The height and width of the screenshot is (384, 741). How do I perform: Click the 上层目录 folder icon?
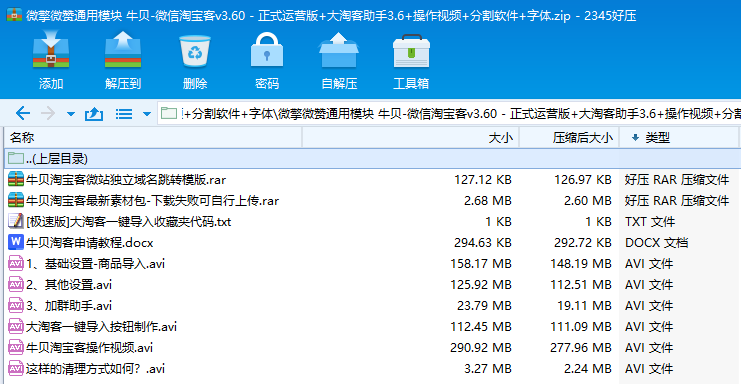click(16, 158)
